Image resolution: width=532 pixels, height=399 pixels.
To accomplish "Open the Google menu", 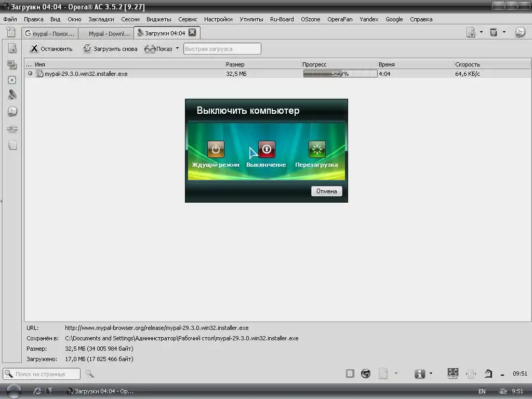I will [394, 19].
